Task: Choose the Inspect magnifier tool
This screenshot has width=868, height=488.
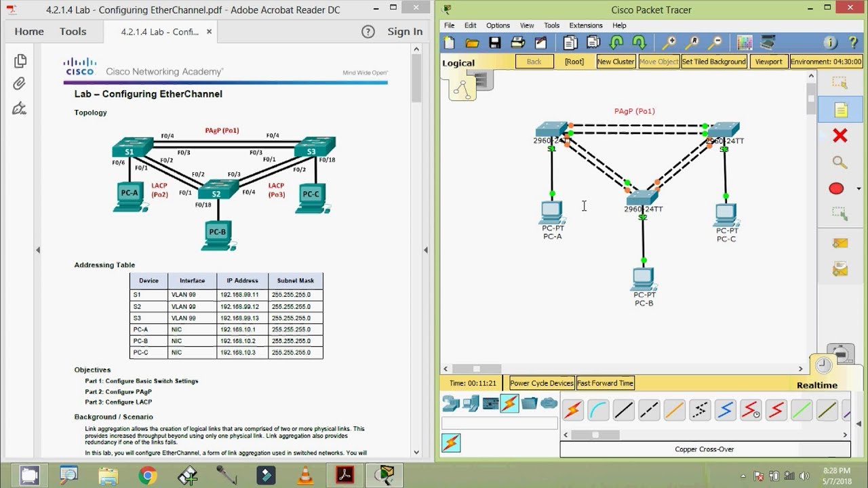Action: point(840,163)
